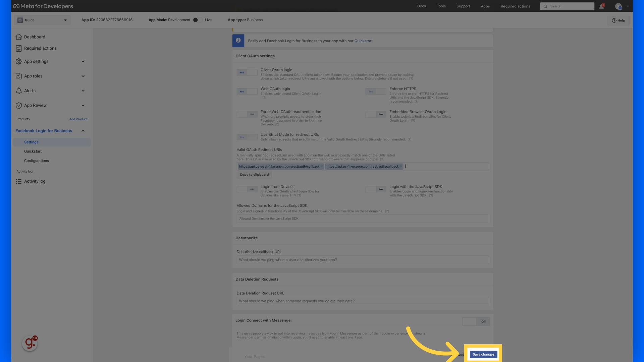644x362 pixels.
Task: Switch App Mode toggle to Live
Action: [197, 20]
